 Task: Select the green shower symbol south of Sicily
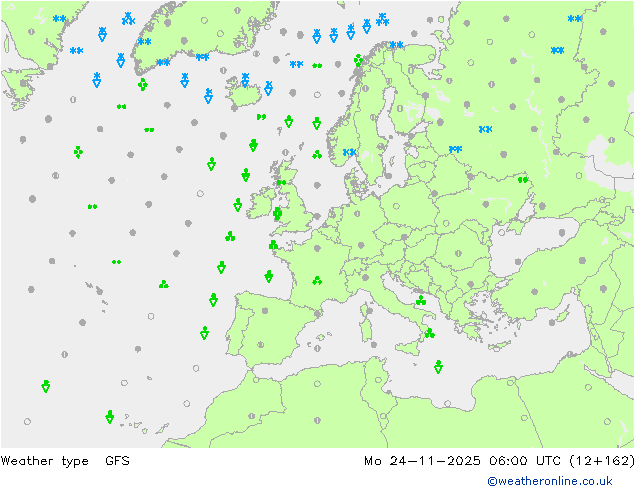438,367
